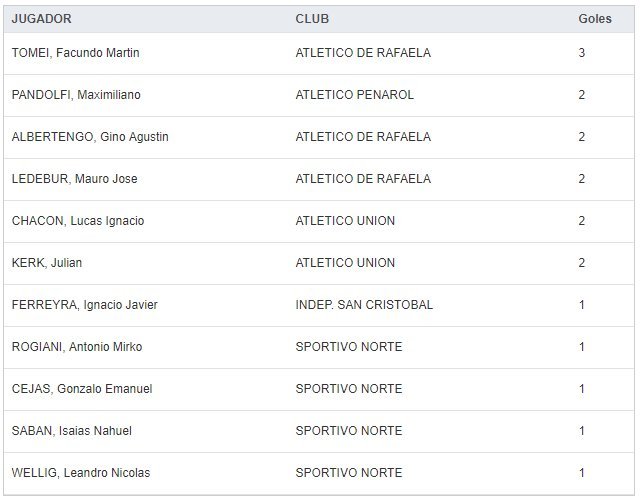The image size is (640, 498).
Task: Click the goals value 3 for Tomei
Action: (582, 53)
